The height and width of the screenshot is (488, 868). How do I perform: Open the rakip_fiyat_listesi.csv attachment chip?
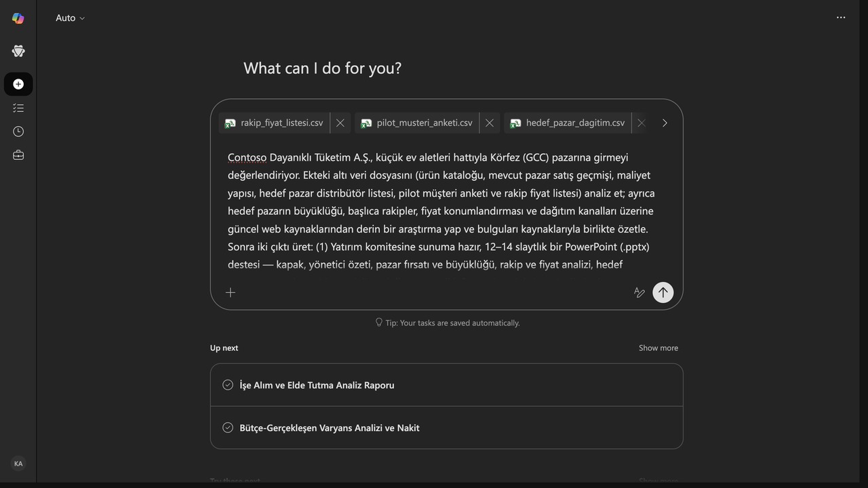[x=275, y=123]
